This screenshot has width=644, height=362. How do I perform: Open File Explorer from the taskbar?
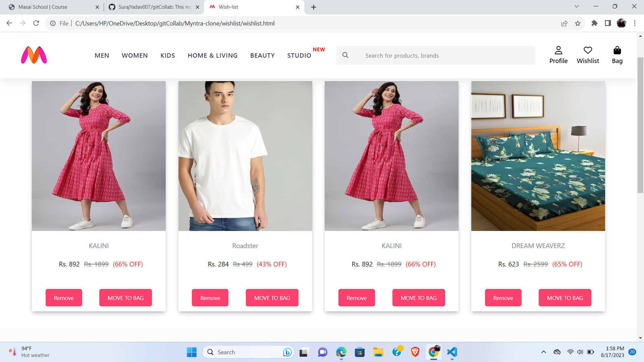[378, 352]
